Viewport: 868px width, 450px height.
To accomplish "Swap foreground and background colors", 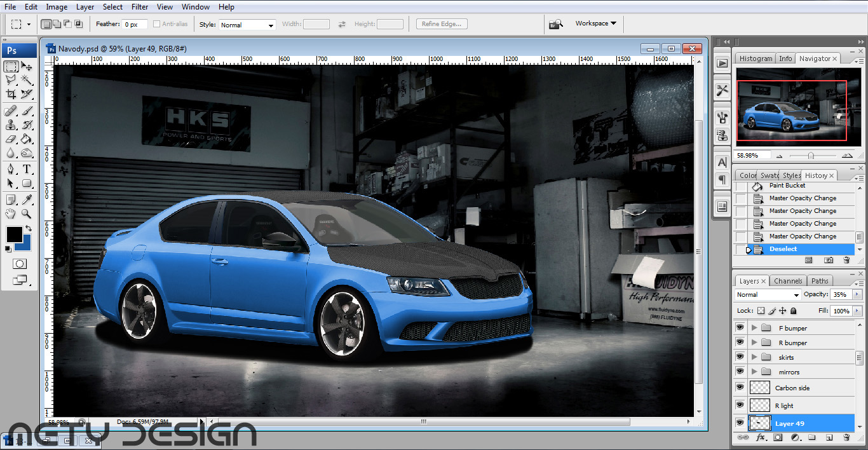I will coord(28,229).
